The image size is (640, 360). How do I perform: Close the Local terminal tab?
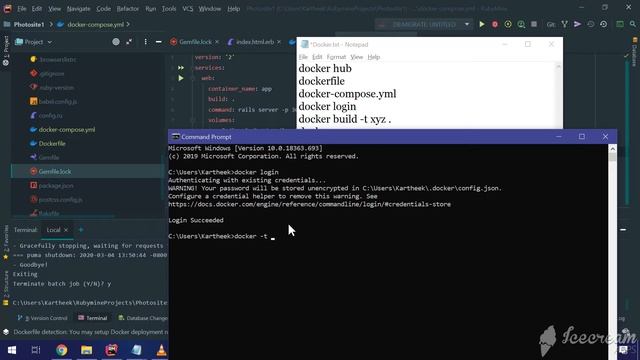66,230
